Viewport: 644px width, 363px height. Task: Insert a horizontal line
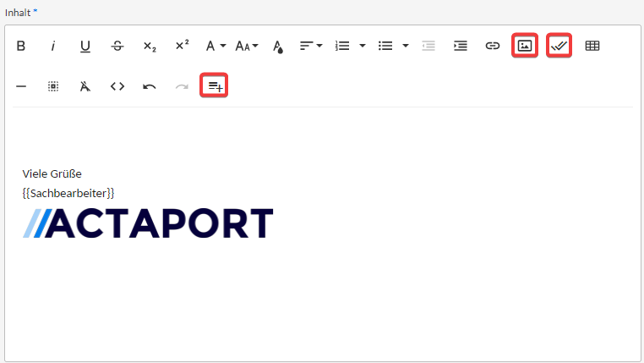tap(21, 86)
